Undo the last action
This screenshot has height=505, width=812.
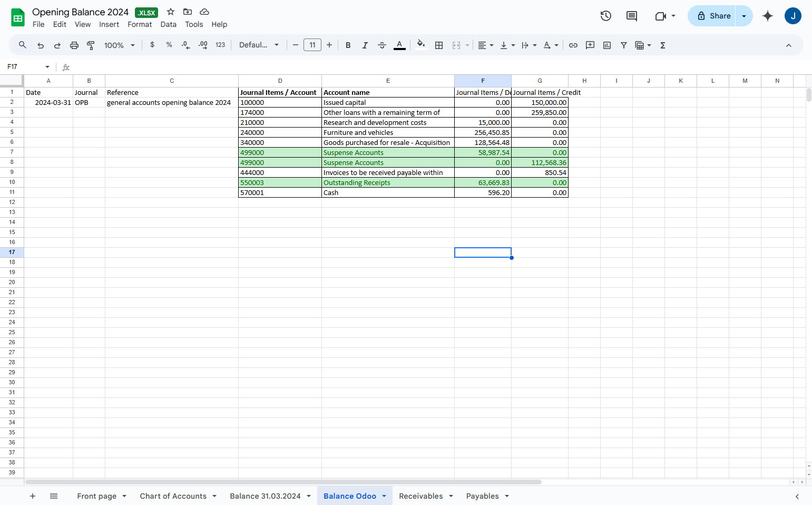tap(41, 45)
